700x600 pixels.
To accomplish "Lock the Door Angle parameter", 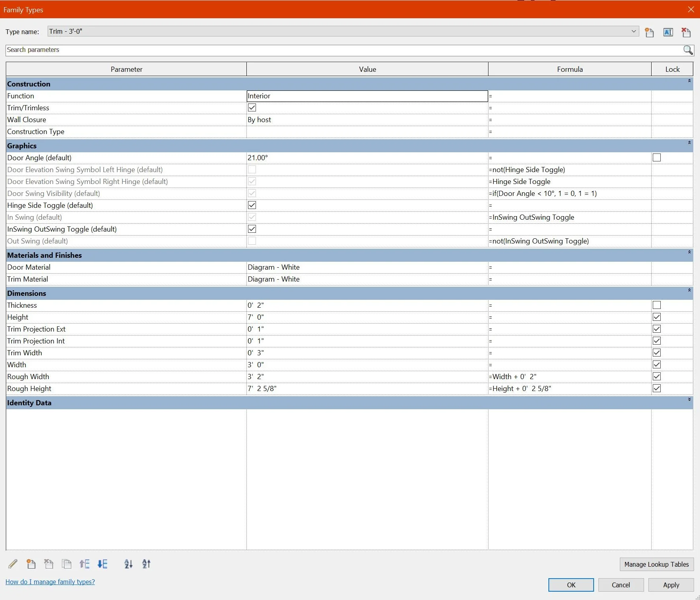I will 657,157.
